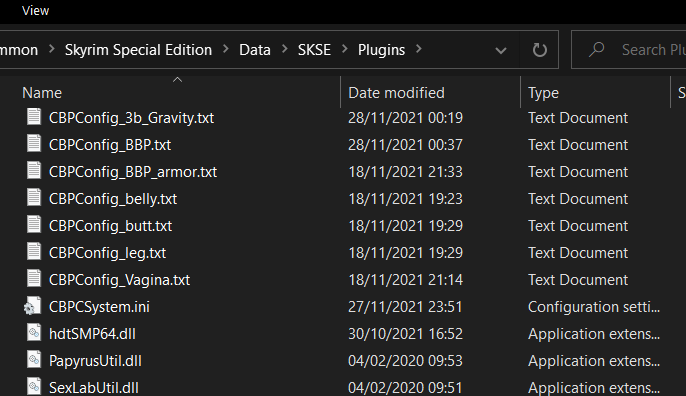This screenshot has width=686, height=396.
Task: Select Plugins breadcrumb in address bar
Action: click(x=381, y=50)
